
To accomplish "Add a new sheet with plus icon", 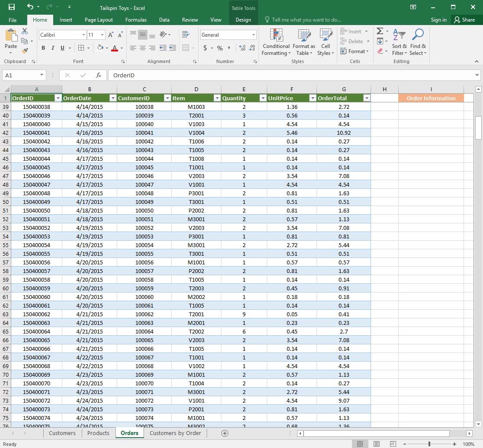I will (x=224, y=433).
